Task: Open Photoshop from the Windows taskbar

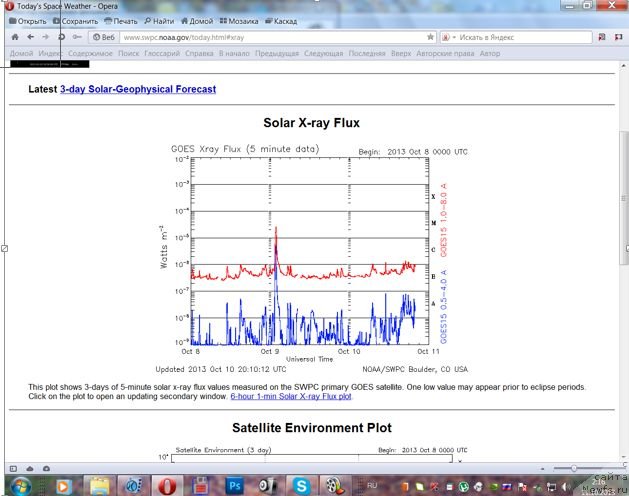Action: (232, 485)
